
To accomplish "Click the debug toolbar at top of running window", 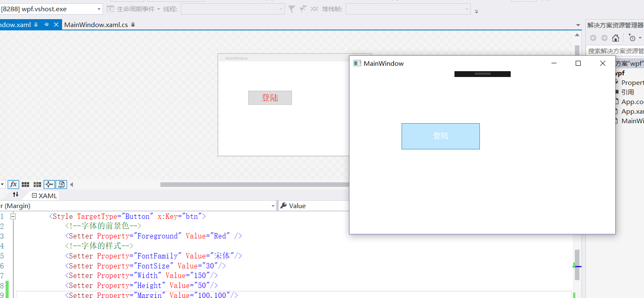I will click(x=482, y=74).
